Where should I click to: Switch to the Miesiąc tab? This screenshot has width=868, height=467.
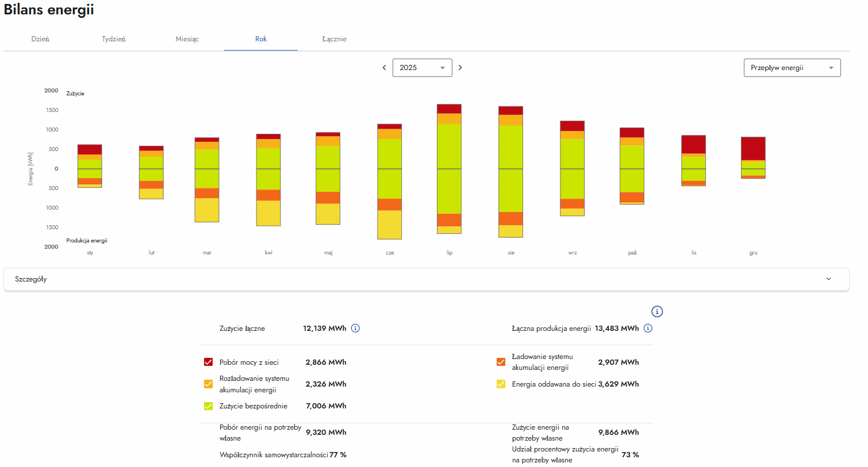click(x=187, y=39)
